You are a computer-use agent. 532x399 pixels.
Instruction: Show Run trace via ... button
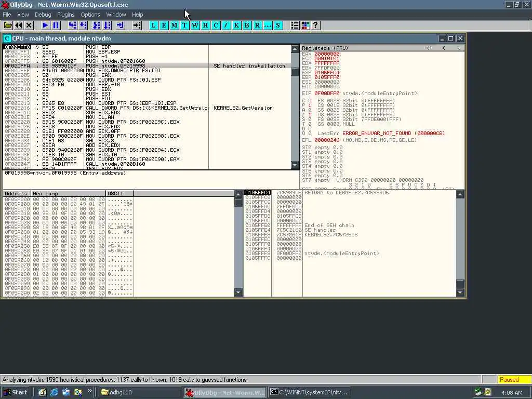268,25
